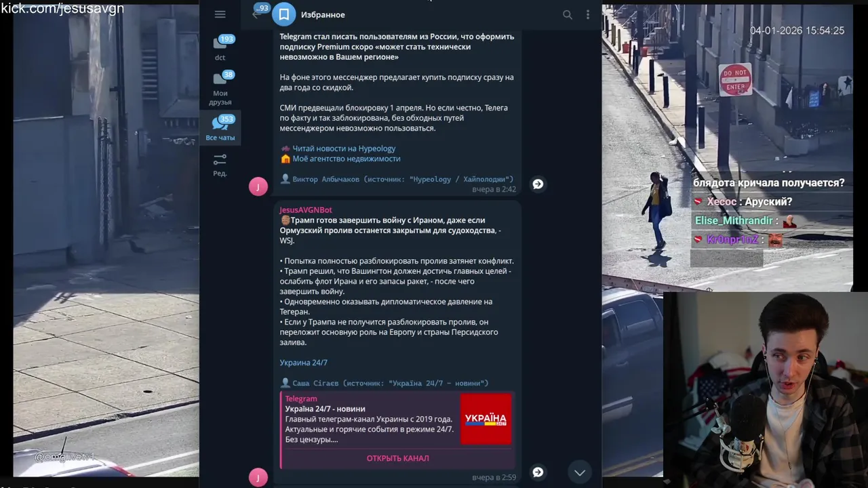868x488 pixels.
Task: Click the Xecoc username in stream chat
Action: coord(722,202)
